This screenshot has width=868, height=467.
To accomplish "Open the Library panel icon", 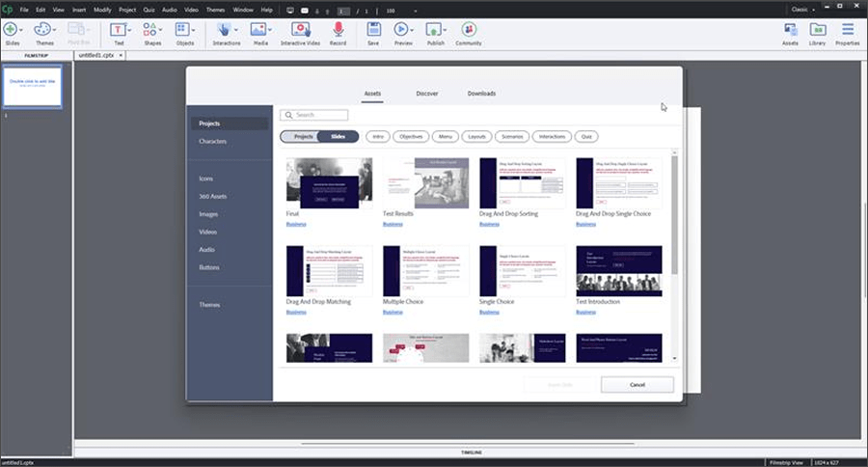I will [818, 29].
